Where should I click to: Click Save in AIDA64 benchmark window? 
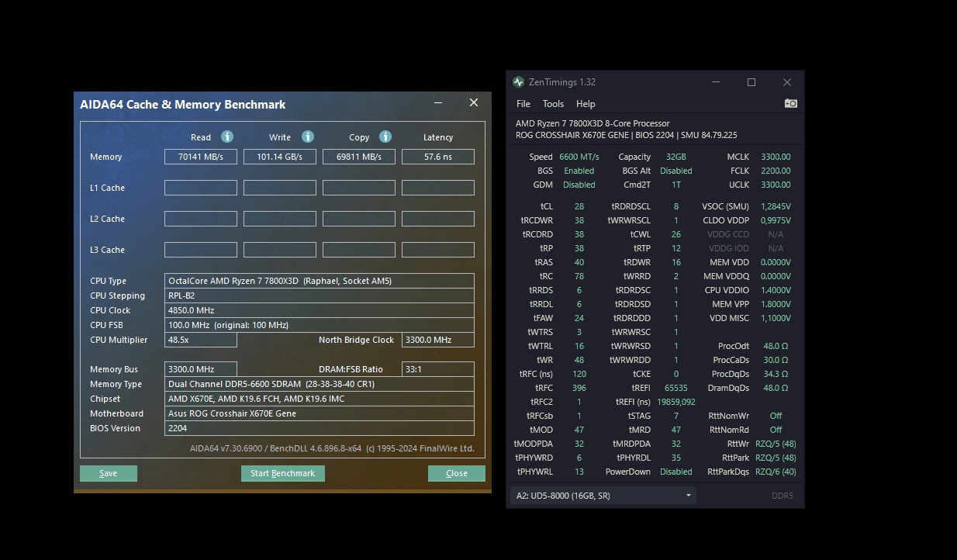pos(109,473)
